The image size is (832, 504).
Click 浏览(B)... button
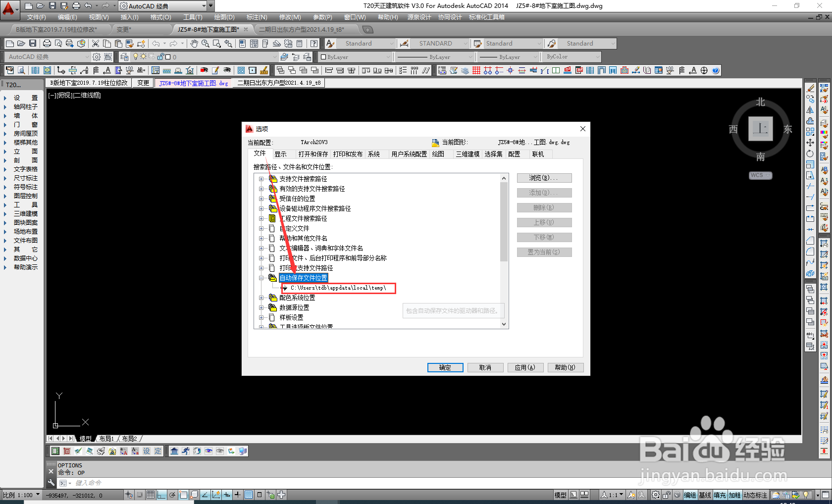544,178
